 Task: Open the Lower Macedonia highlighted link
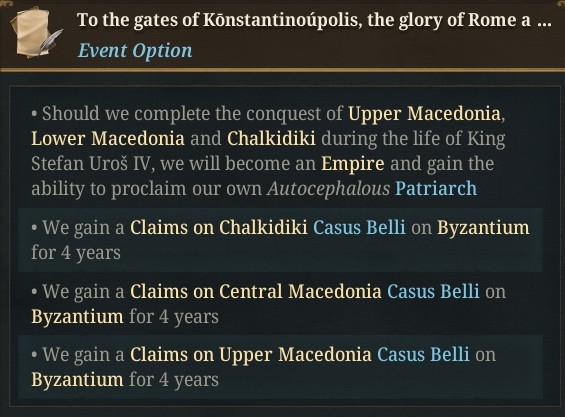(108, 138)
